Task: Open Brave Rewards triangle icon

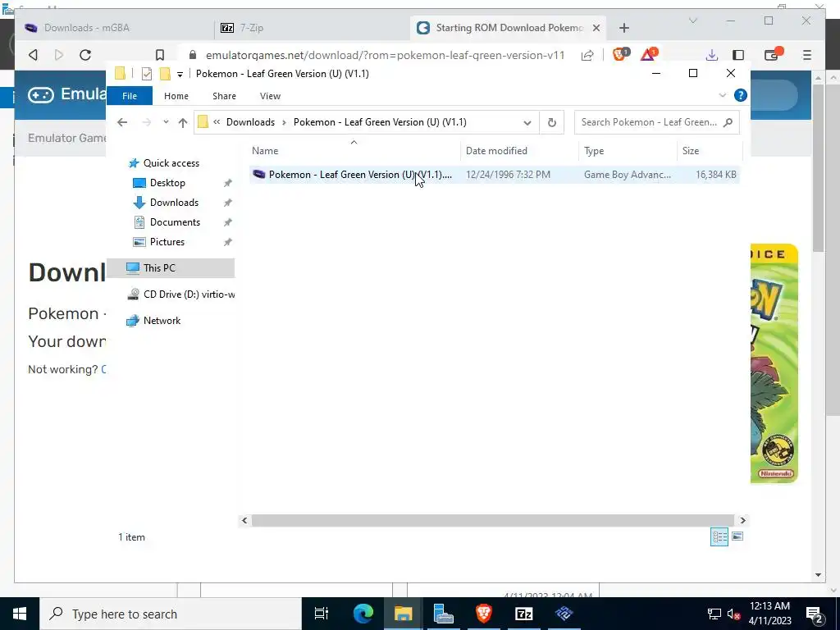Action: pyautogui.click(x=649, y=54)
